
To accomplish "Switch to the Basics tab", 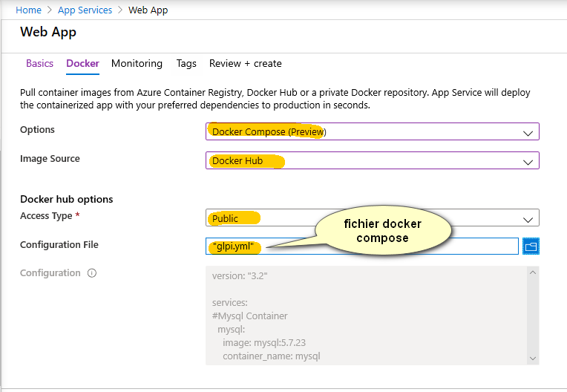I will point(40,63).
